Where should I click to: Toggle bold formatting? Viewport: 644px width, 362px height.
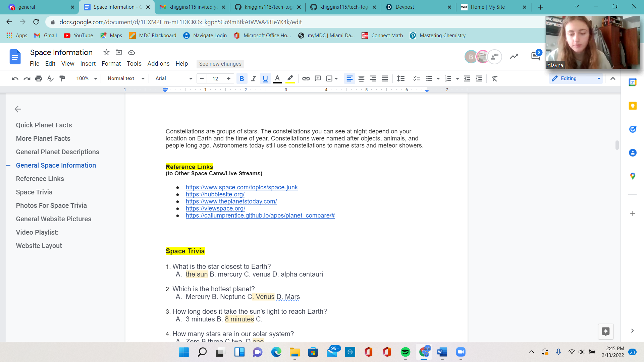click(x=241, y=78)
